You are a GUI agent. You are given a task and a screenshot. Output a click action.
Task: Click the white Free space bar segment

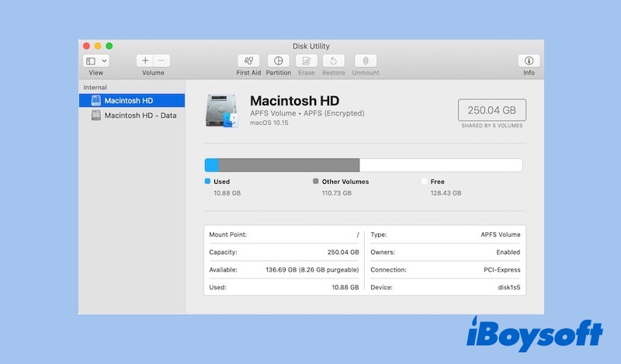click(x=440, y=165)
